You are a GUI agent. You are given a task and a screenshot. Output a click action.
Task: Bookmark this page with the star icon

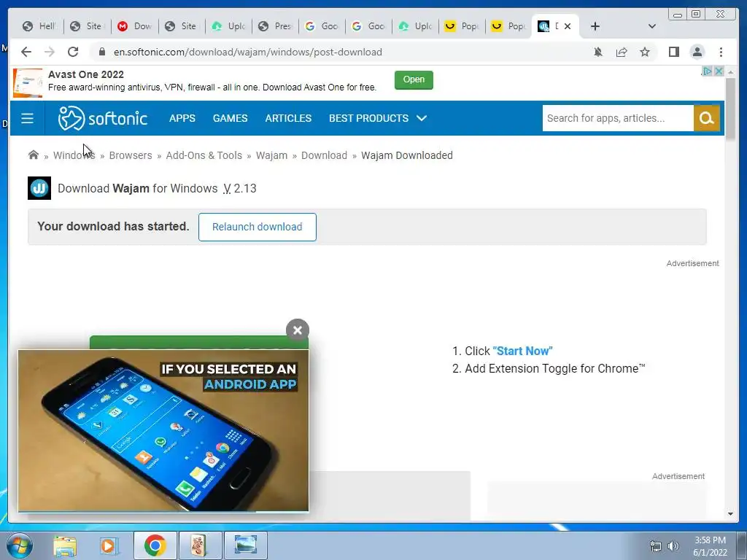coord(645,52)
